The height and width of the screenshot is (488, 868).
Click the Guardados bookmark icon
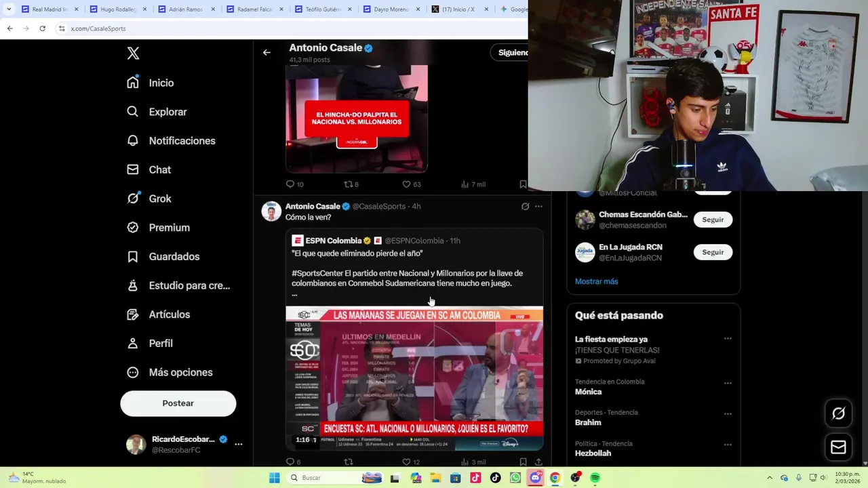pos(133,256)
